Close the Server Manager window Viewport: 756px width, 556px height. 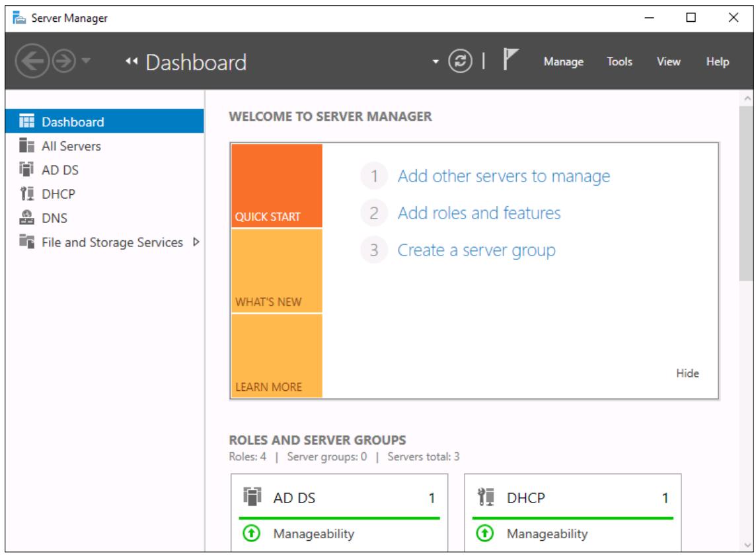(x=734, y=18)
